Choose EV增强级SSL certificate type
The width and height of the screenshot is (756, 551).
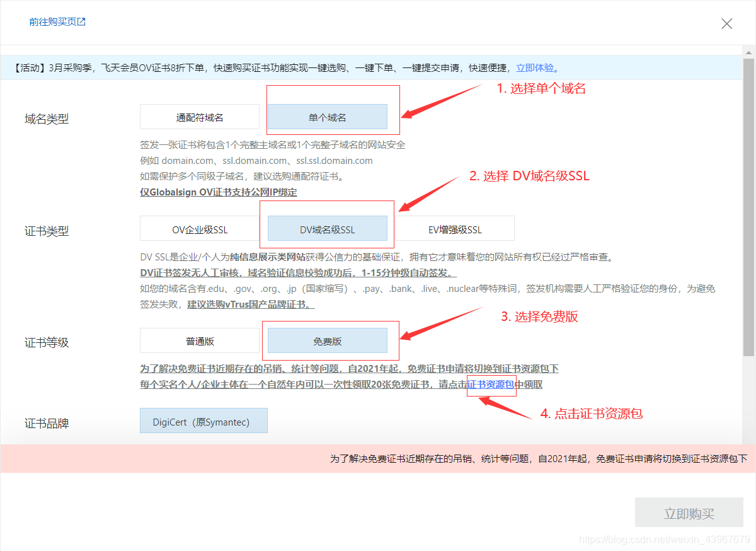(x=455, y=229)
